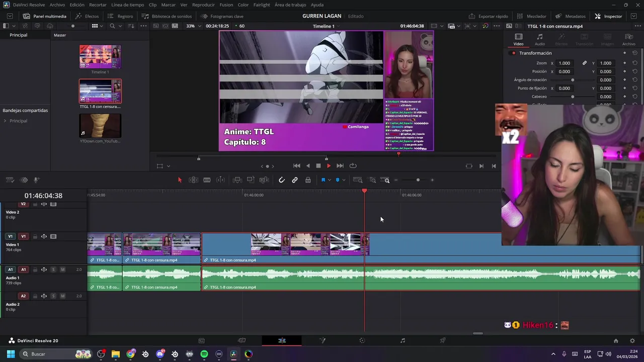Open the Fairlight menu
This screenshot has height=362, width=644.
tap(262, 5)
